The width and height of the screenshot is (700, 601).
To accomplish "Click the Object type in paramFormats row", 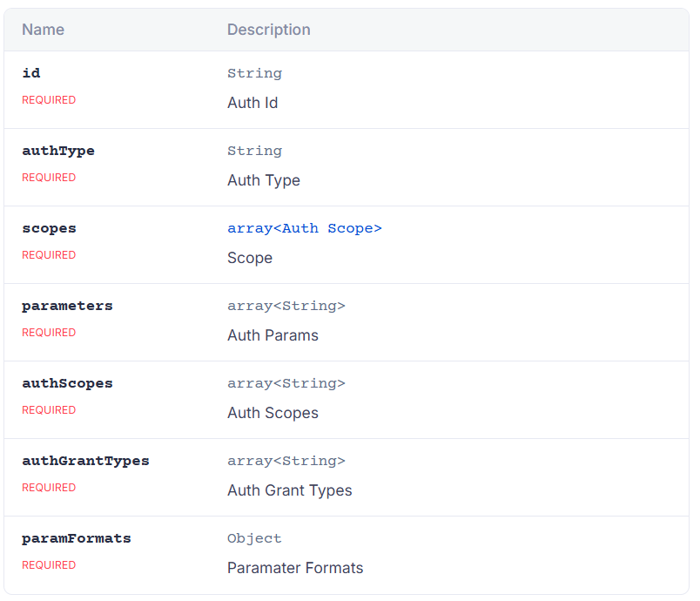I will [254, 538].
